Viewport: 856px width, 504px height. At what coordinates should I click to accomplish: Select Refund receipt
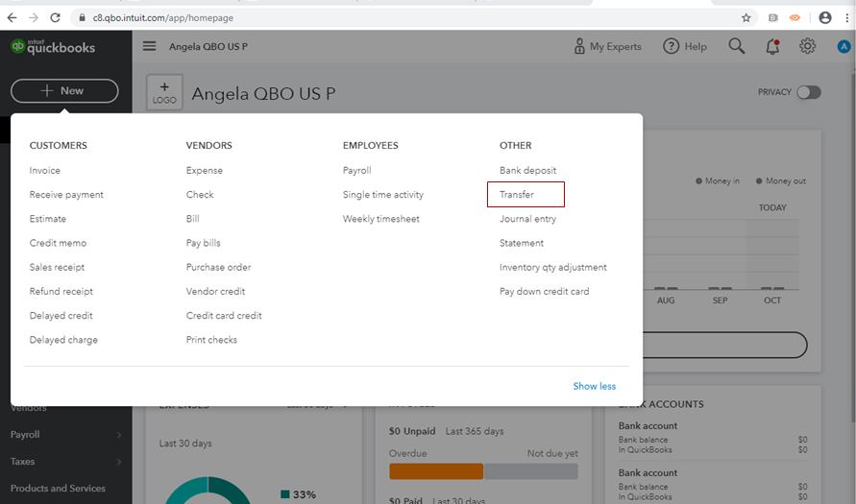61,291
